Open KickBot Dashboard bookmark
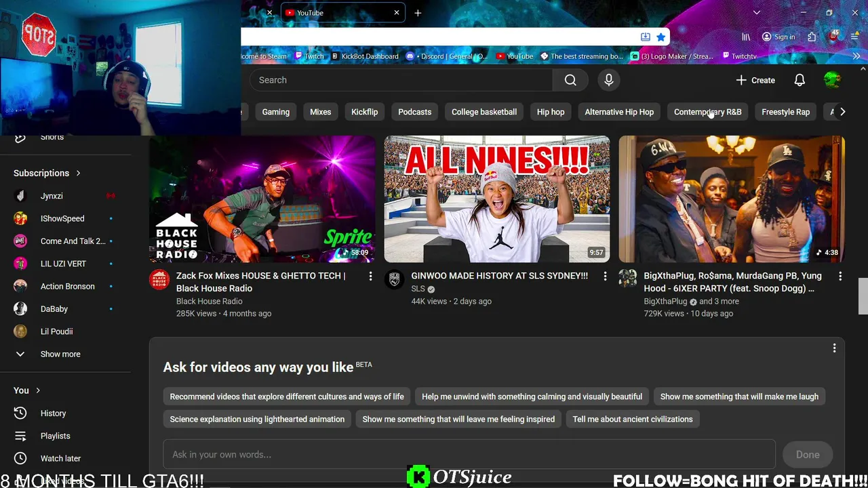Image resolution: width=868 pixels, height=488 pixels. click(364, 56)
